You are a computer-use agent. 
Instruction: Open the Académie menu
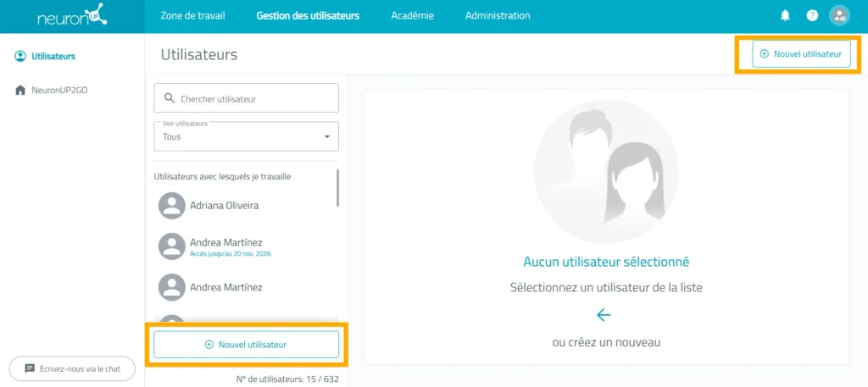click(x=413, y=15)
